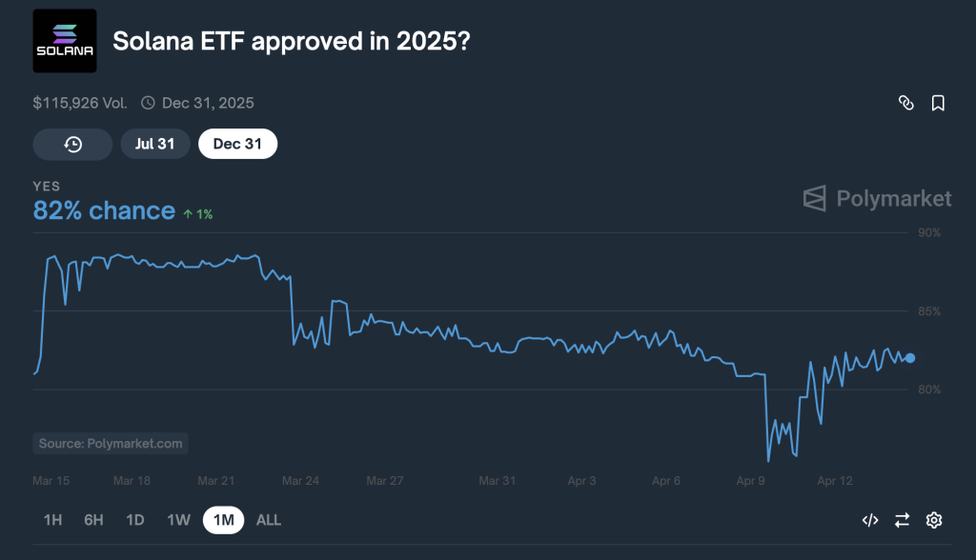The width and height of the screenshot is (976, 560).
Task: Click the Solana logo thumbnail
Action: (x=64, y=41)
